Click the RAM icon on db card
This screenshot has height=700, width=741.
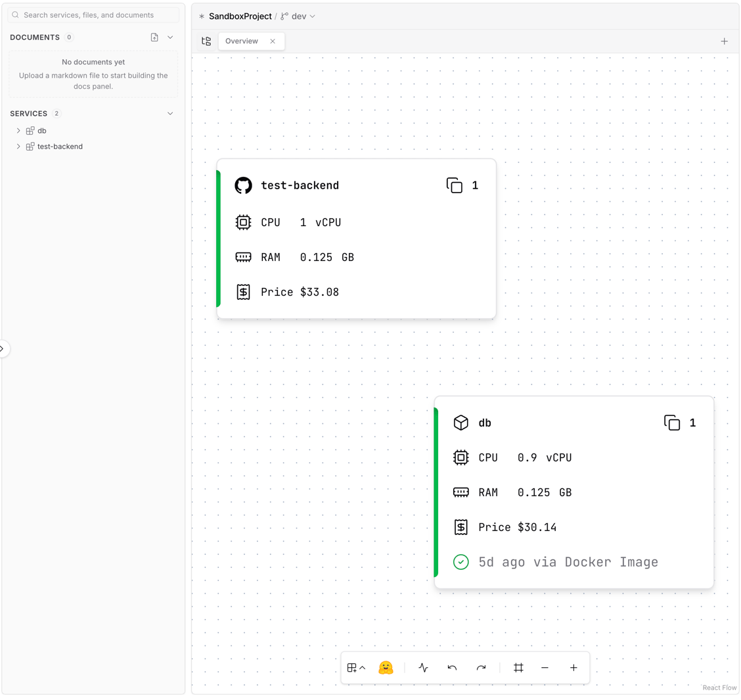(x=460, y=492)
